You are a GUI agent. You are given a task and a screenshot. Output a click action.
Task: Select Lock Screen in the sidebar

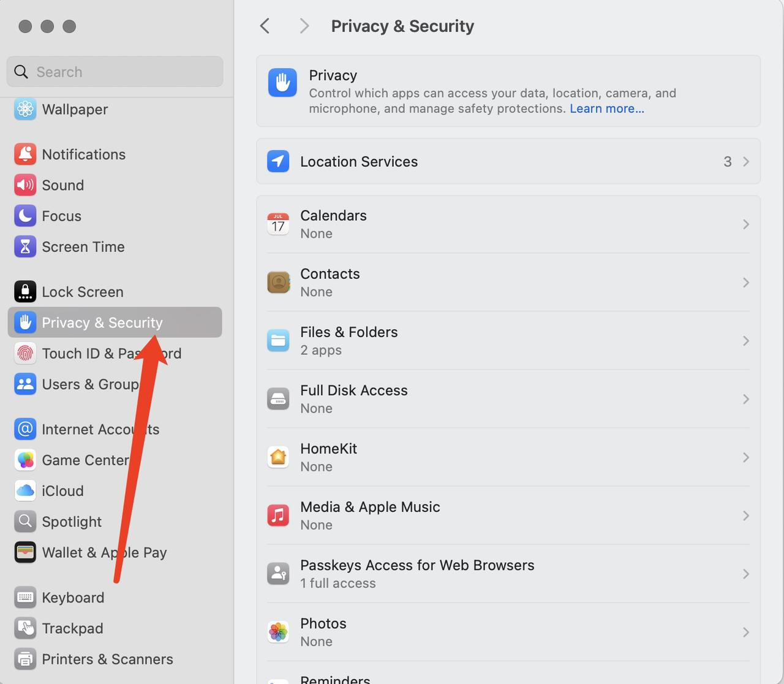[115, 292]
